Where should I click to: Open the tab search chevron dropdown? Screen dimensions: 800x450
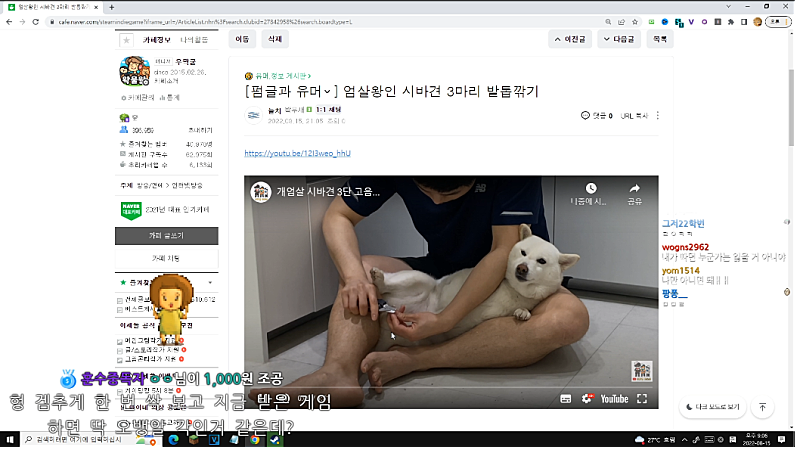(729, 7)
